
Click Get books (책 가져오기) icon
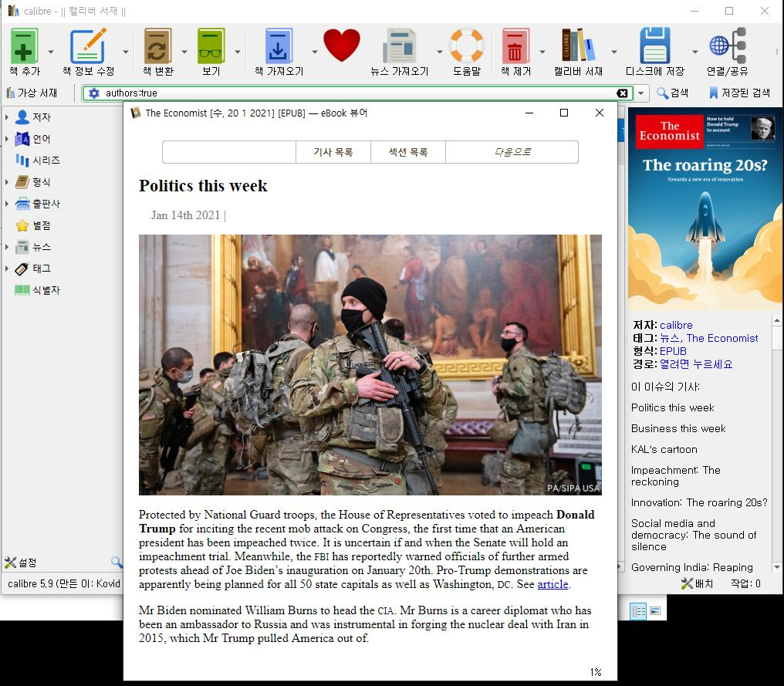tap(279, 46)
